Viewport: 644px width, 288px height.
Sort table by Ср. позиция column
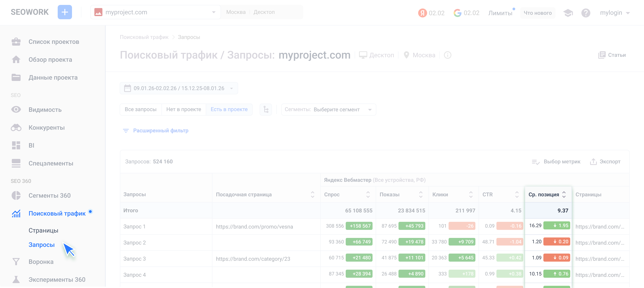pos(564,195)
